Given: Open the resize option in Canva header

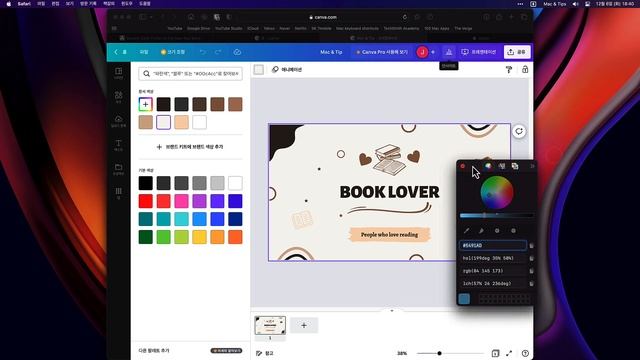Looking at the screenshot, I should 173,52.
